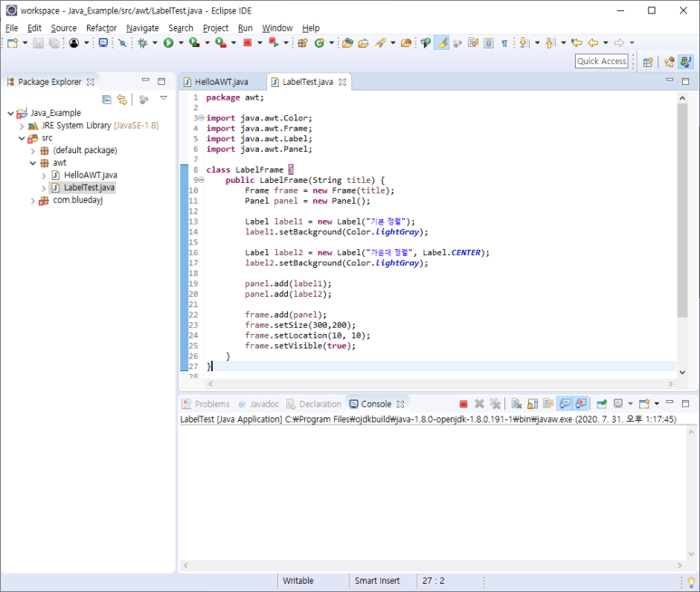Screen dimensions: 700x592
Task: Switch to the Problems tab
Action: coord(206,405)
